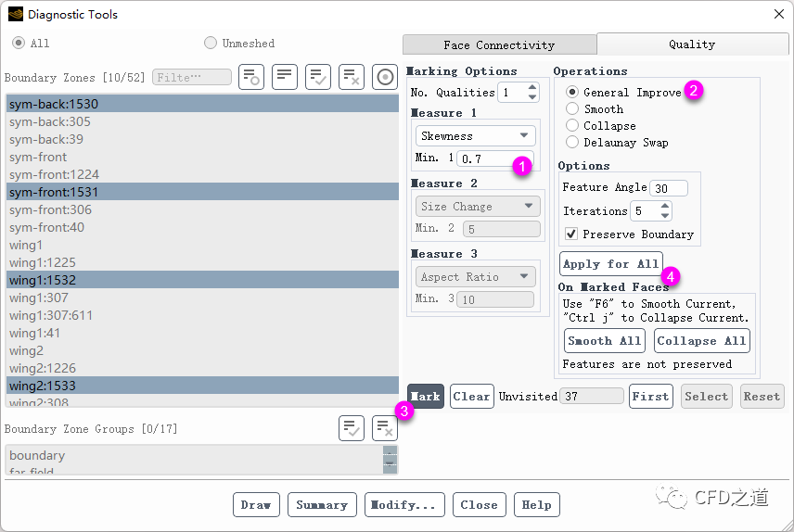Open the Quality tab

point(692,44)
